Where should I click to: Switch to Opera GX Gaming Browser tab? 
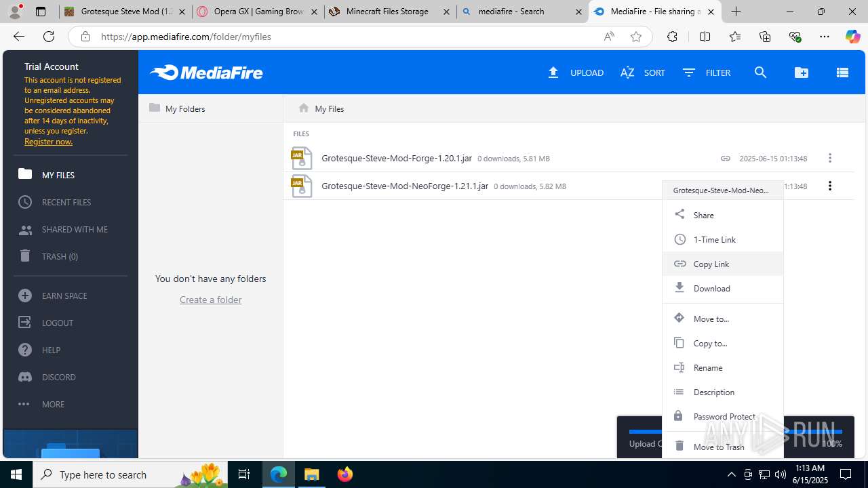click(258, 12)
